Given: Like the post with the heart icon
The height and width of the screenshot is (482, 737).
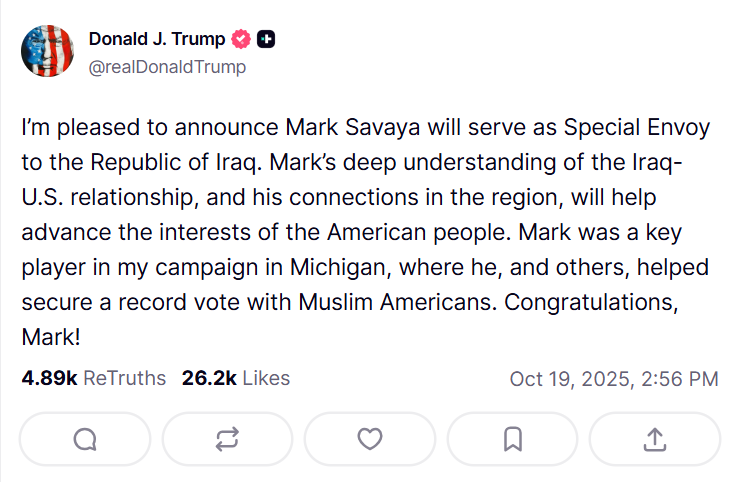Looking at the screenshot, I should click(x=370, y=439).
